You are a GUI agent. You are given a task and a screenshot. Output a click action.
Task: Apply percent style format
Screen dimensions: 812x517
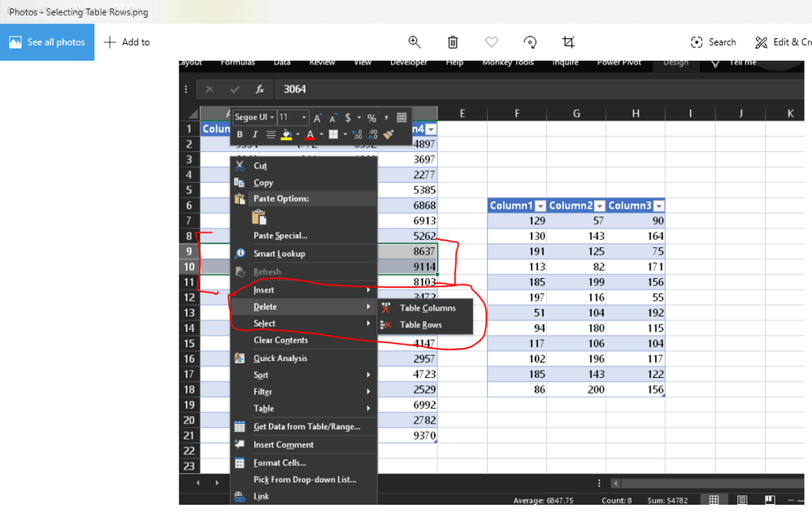point(371,118)
